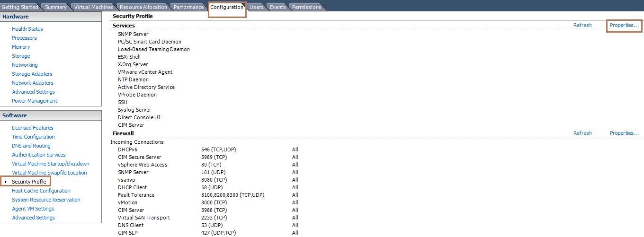Open Health Status under Hardware
The height and width of the screenshot is (237, 644).
pos(27,29)
